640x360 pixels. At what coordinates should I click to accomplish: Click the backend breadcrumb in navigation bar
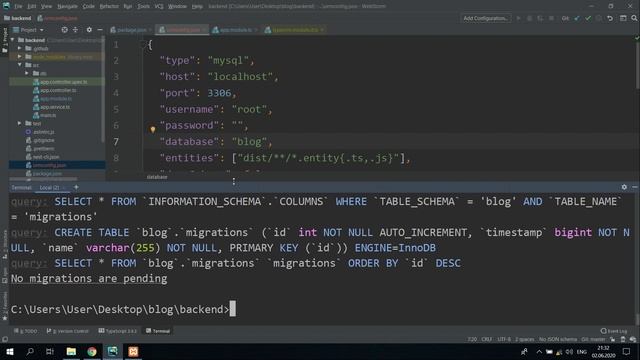tap(18, 18)
